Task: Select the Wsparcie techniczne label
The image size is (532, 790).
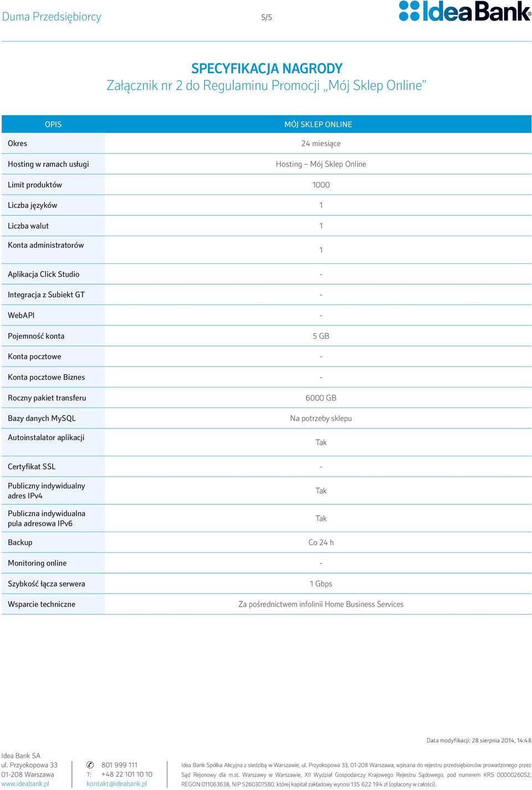Action: [42, 604]
